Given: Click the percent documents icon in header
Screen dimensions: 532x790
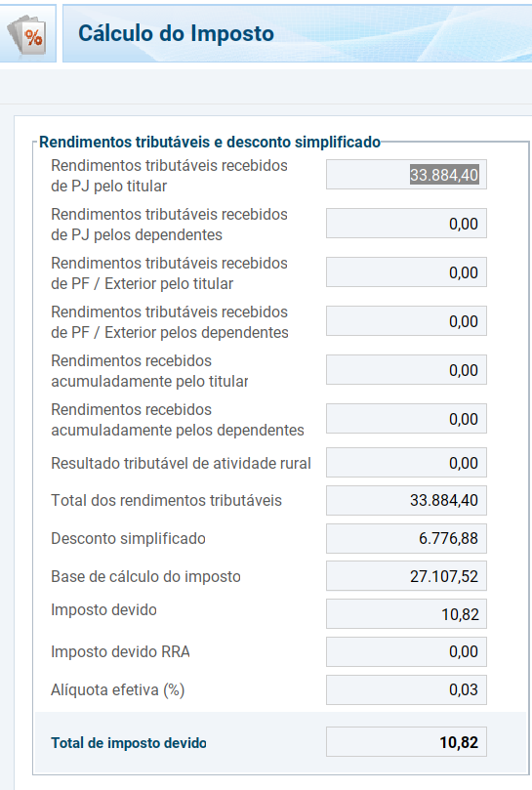Looking at the screenshot, I should 27,34.
